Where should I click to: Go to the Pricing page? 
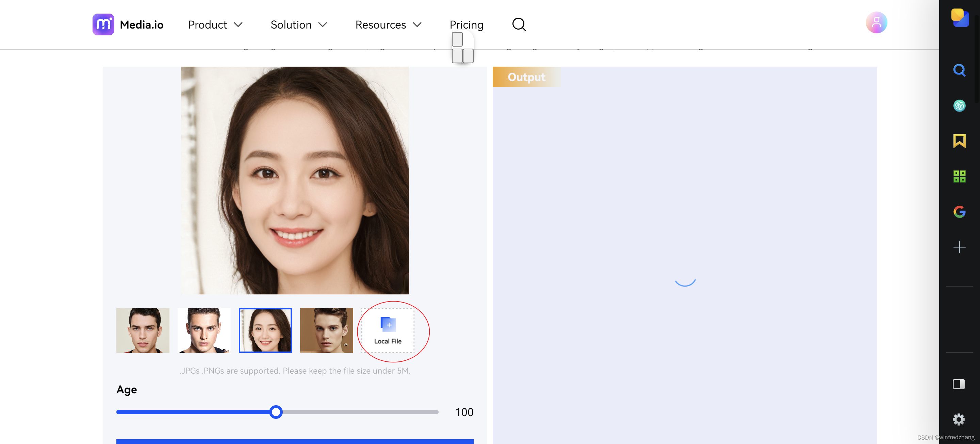click(466, 25)
